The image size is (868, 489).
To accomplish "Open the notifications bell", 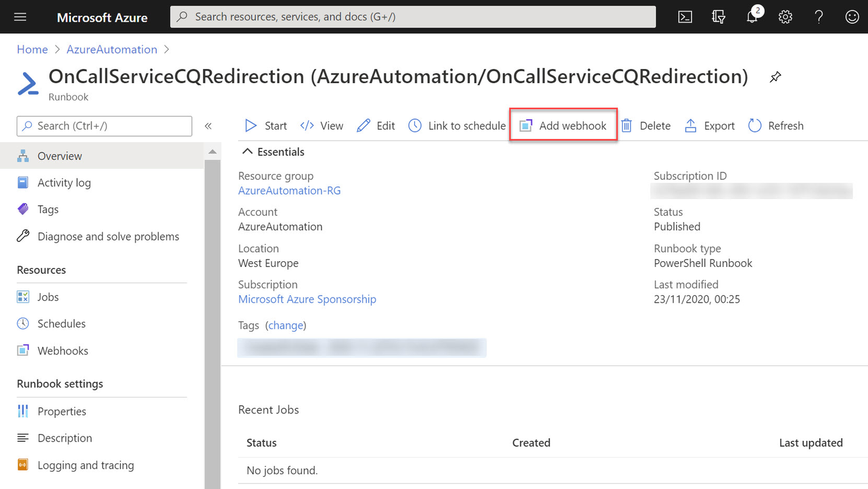I will click(752, 17).
